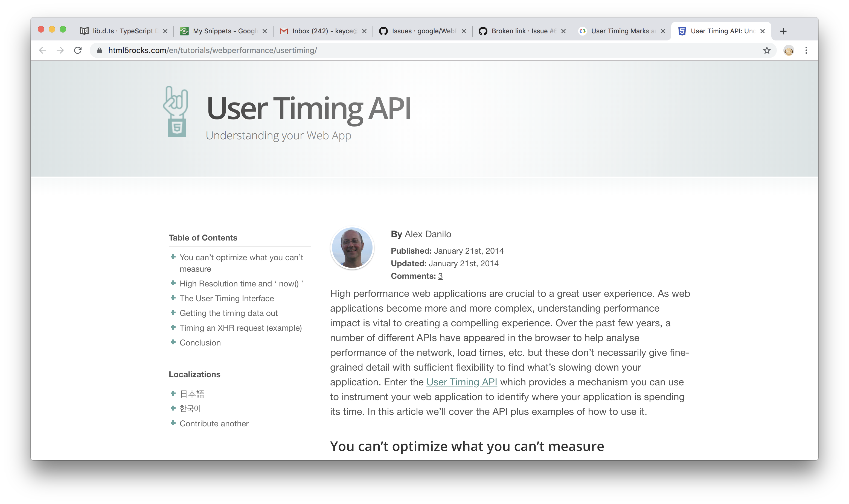Open the comments count link
849x504 pixels.
point(440,276)
